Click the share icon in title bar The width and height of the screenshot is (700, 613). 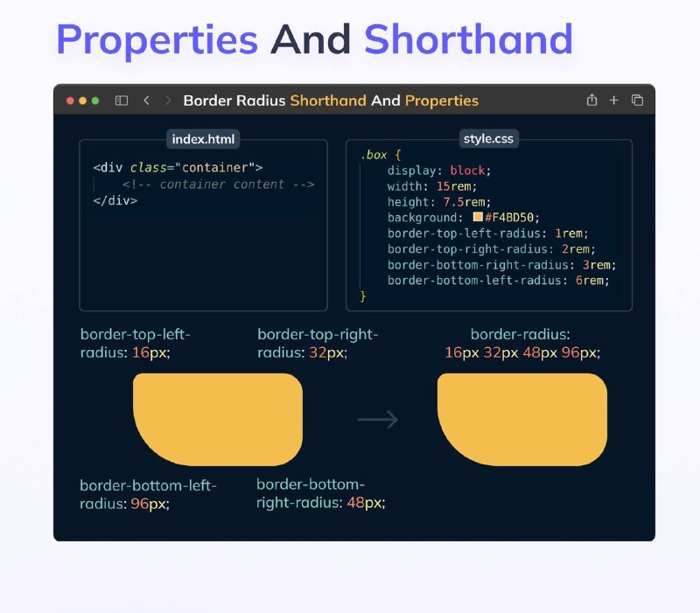592,101
